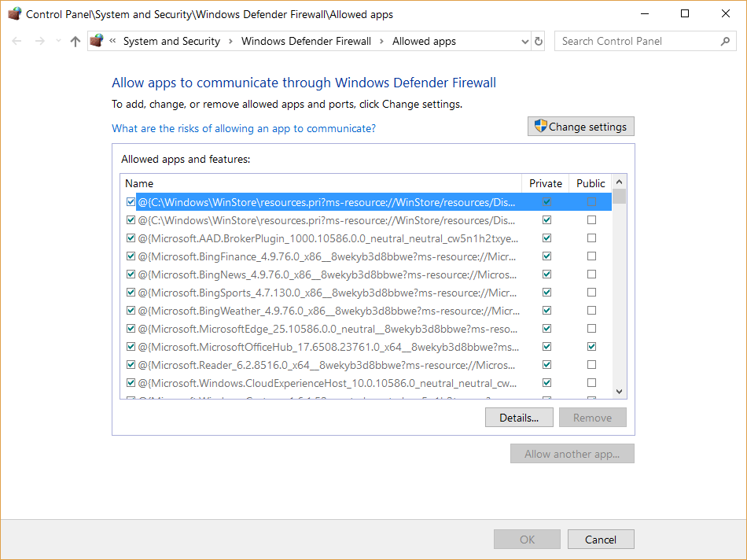
Task: Toggle Private checkbox for Microsoft.Reader
Action: [547, 365]
